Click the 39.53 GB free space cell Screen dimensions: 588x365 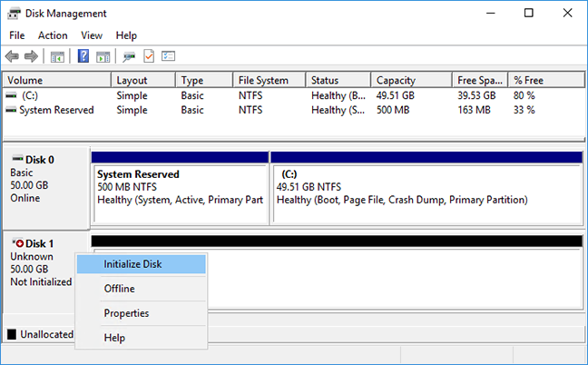[x=476, y=95]
